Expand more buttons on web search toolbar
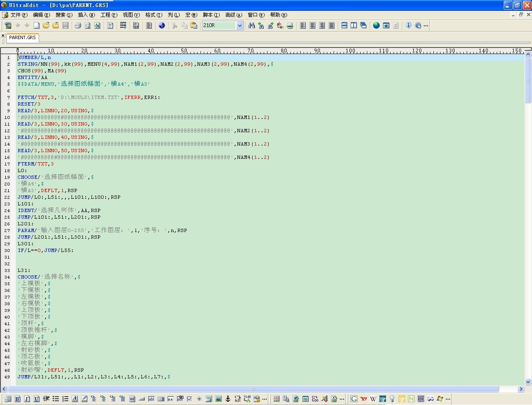Image resolution: width=532 pixels, height=405 pixels. coord(448,399)
